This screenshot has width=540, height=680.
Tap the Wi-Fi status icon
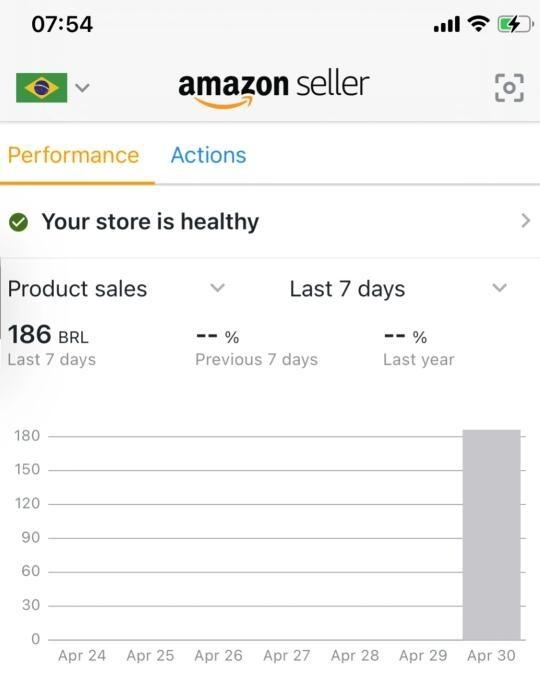(478, 23)
